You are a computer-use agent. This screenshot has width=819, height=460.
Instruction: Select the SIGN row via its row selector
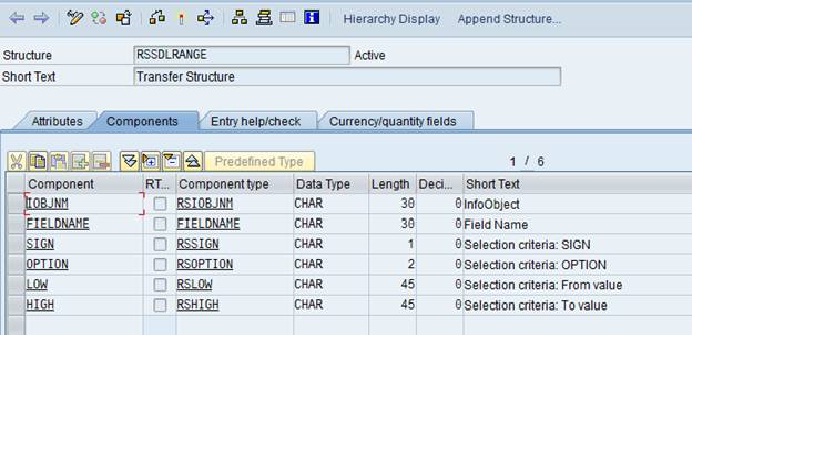pyautogui.click(x=16, y=244)
